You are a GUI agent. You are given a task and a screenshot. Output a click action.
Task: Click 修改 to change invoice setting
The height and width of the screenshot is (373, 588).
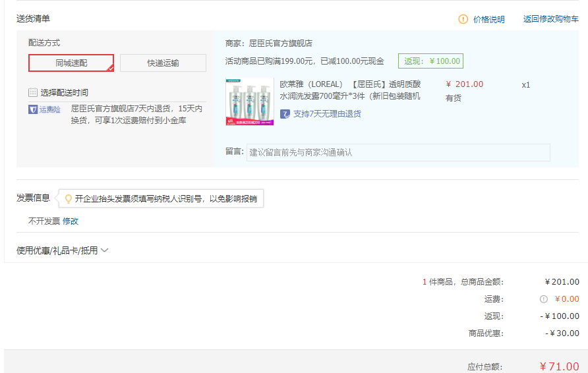[x=71, y=221]
